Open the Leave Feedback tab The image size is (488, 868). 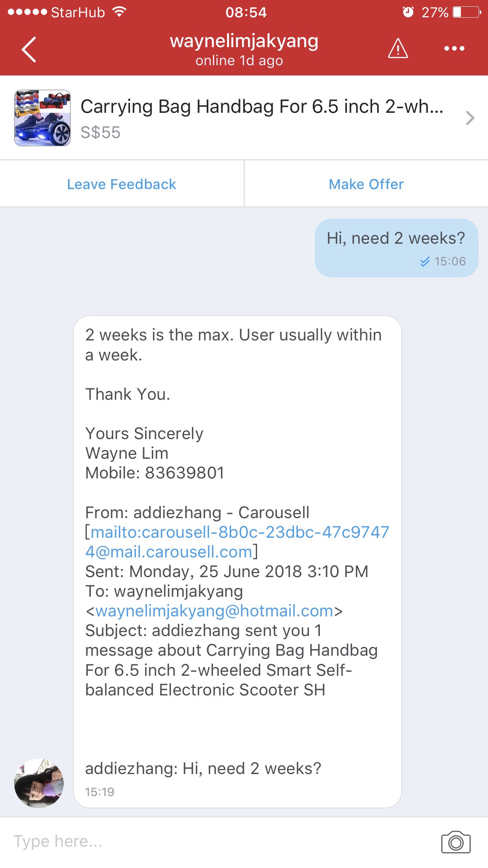click(122, 184)
